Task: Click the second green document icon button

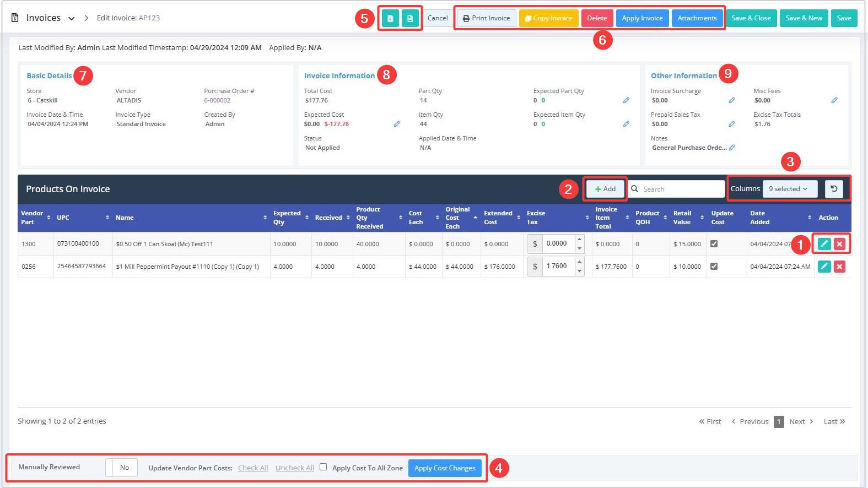Action: (410, 18)
